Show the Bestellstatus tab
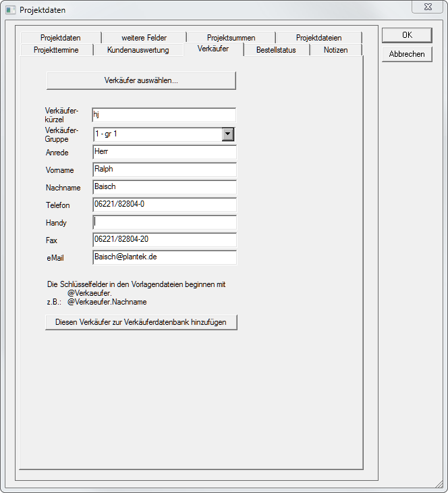448x493 pixels. click(x=276, y=50)
